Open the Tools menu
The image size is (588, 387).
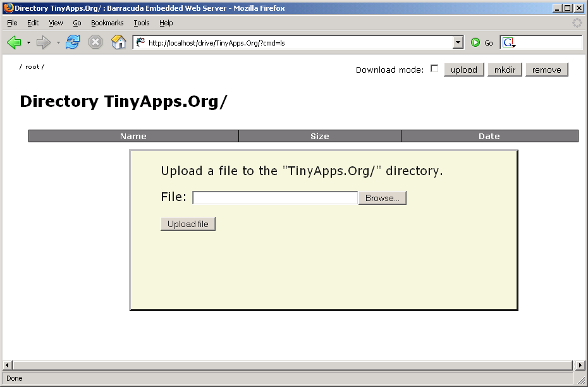point(142,23)
